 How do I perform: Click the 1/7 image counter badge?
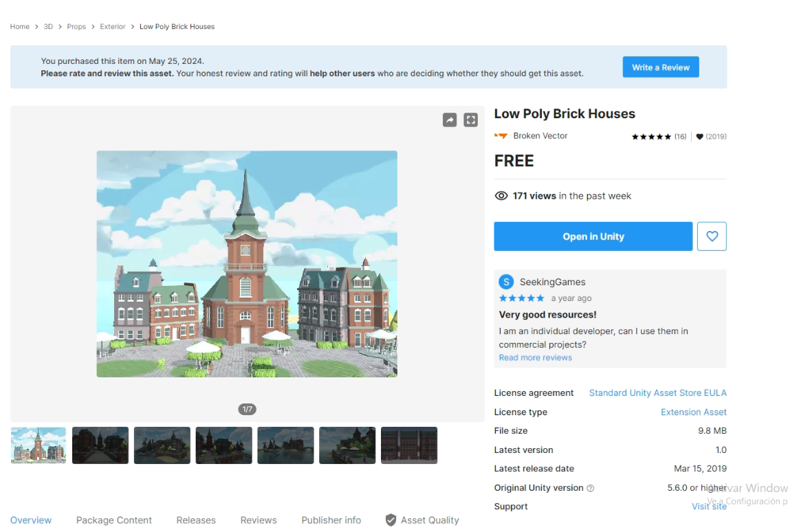click(247, 410)
